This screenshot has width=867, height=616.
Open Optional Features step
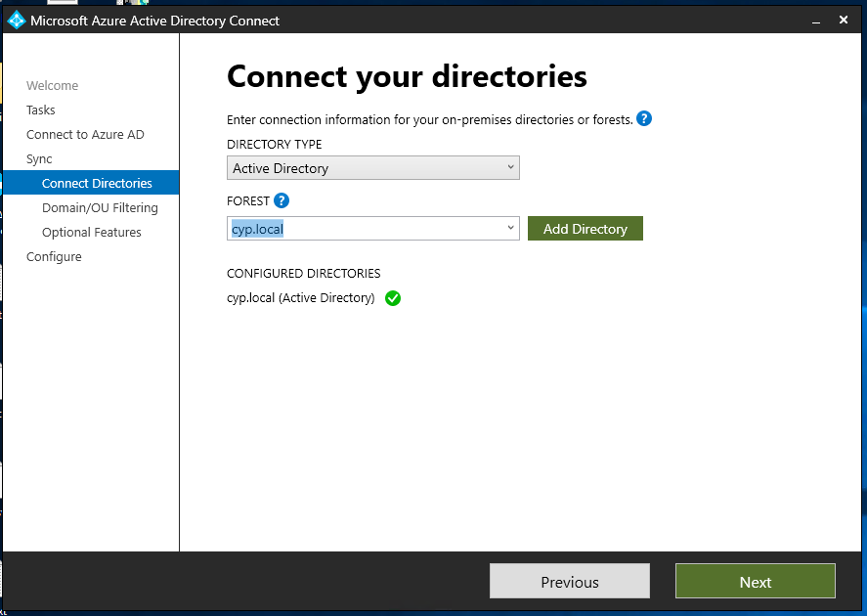coord(92,233)
